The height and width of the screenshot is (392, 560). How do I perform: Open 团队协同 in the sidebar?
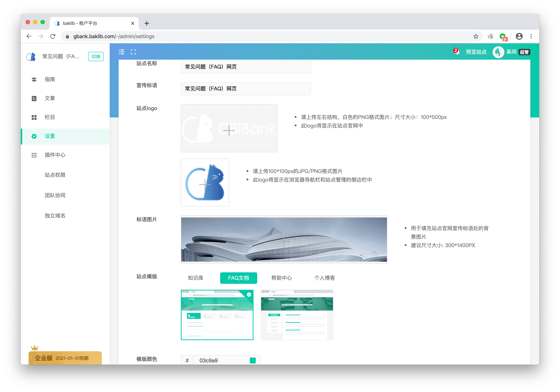(x=55, y=195)
